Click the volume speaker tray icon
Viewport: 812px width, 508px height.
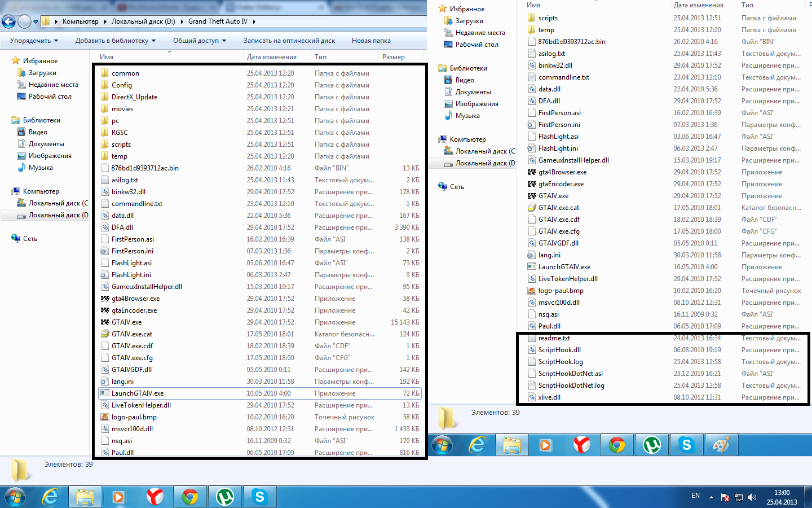(x=752, y=497)
